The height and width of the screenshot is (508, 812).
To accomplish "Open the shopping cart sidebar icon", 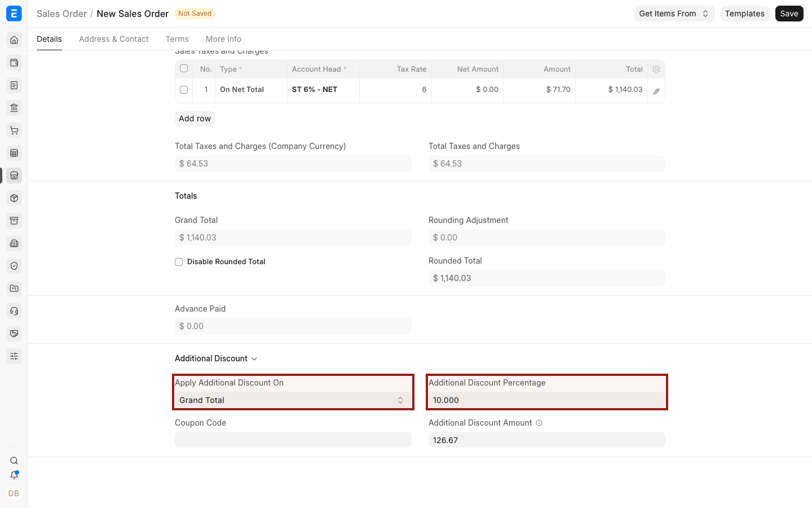I will [x=14, y=130].
